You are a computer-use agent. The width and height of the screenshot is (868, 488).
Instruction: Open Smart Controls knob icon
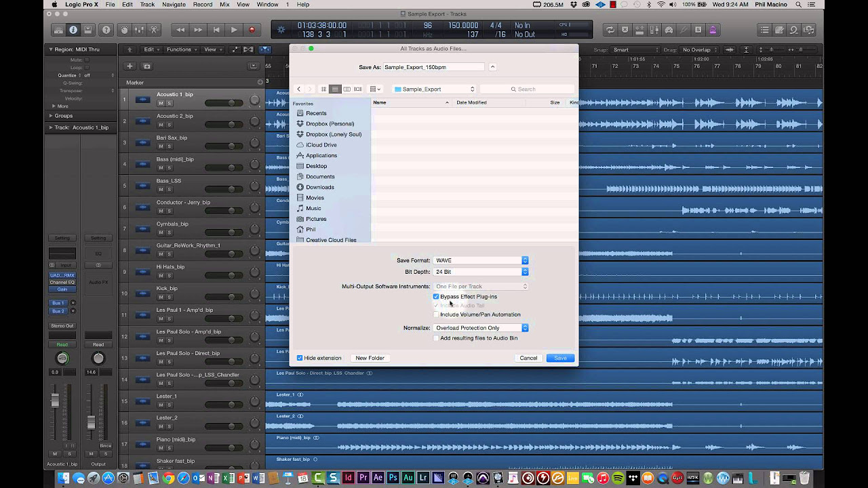coord(124,30)
